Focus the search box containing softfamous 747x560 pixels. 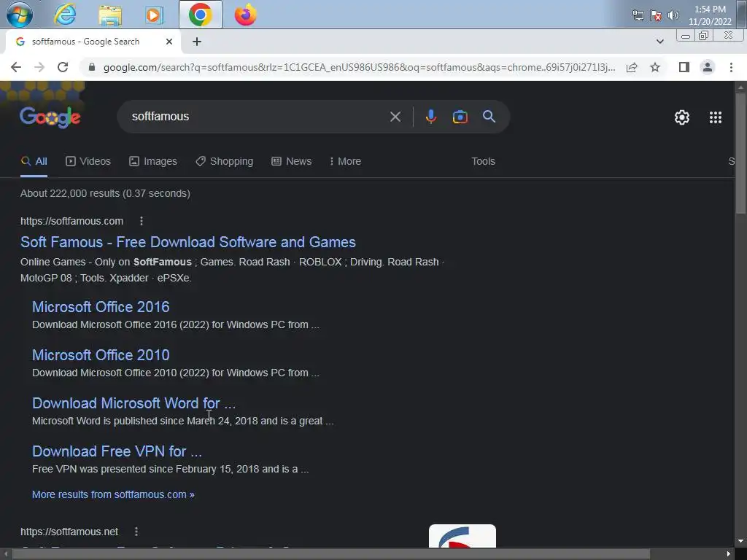point(258,117)
